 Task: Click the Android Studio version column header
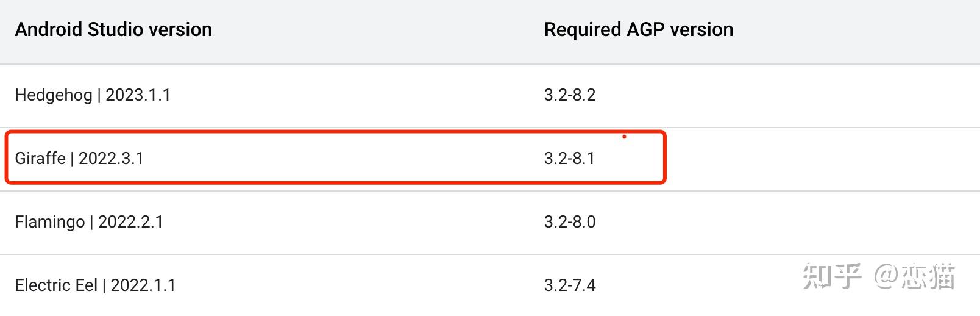tap(113, 29)
